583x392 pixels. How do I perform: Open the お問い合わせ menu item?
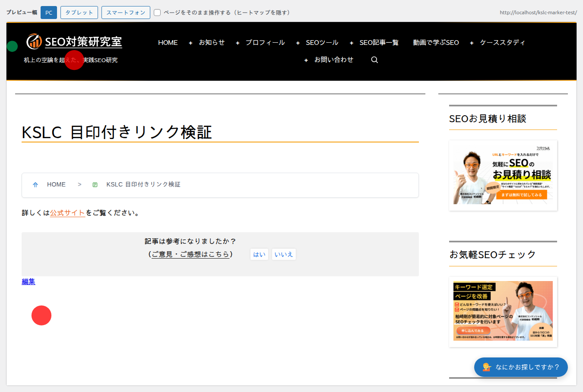[x=334, y=60]
